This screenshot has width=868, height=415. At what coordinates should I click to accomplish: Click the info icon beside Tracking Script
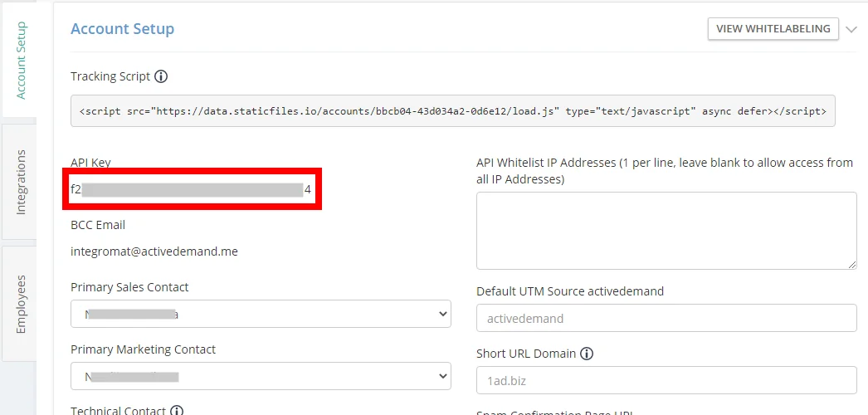click(160, 76)
